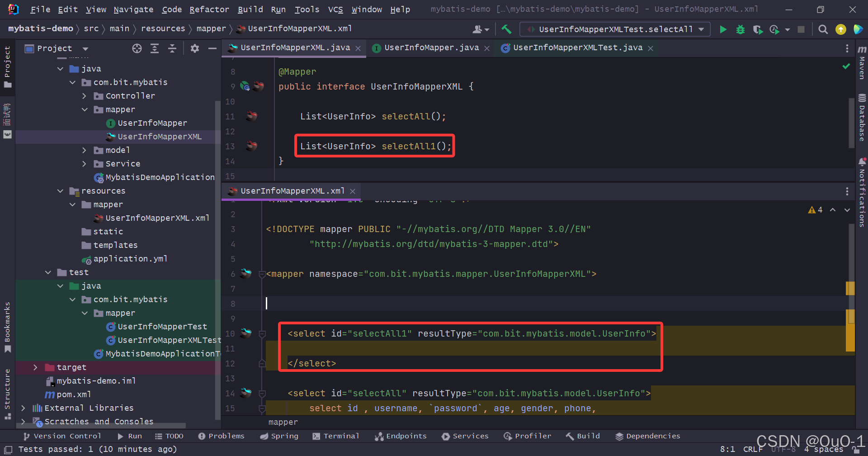Go to next highlighted problem arrow
The width and height of the screenshot is (868, 456).
847,210
